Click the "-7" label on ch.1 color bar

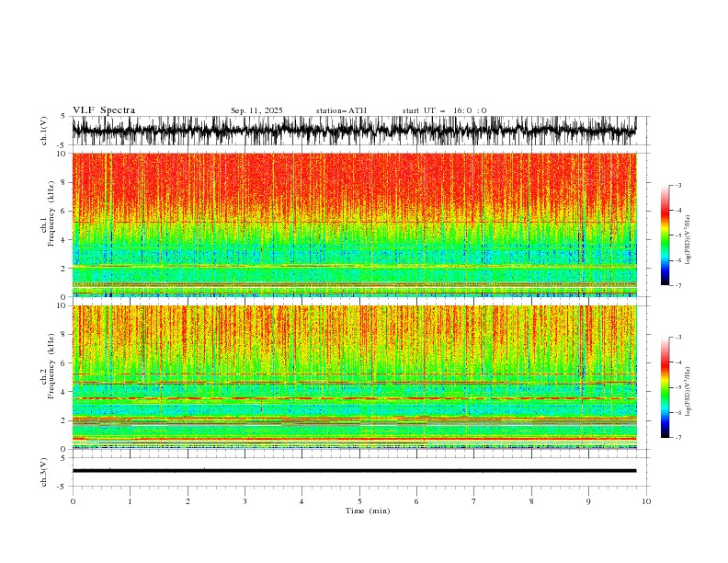point(677,285)
